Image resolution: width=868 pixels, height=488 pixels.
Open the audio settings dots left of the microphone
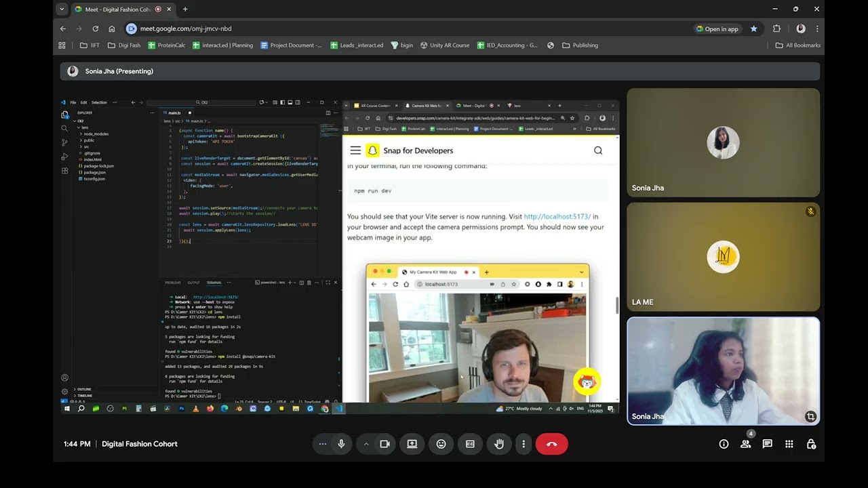(323, 444)
